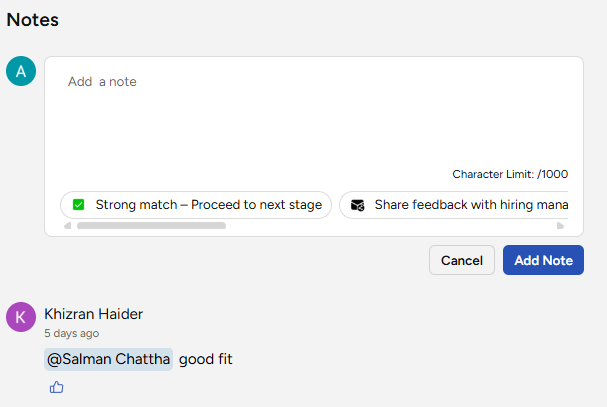The image size is (607, 407).
Task: Click the 'good fit' comment text
Action: coord(206,359)
